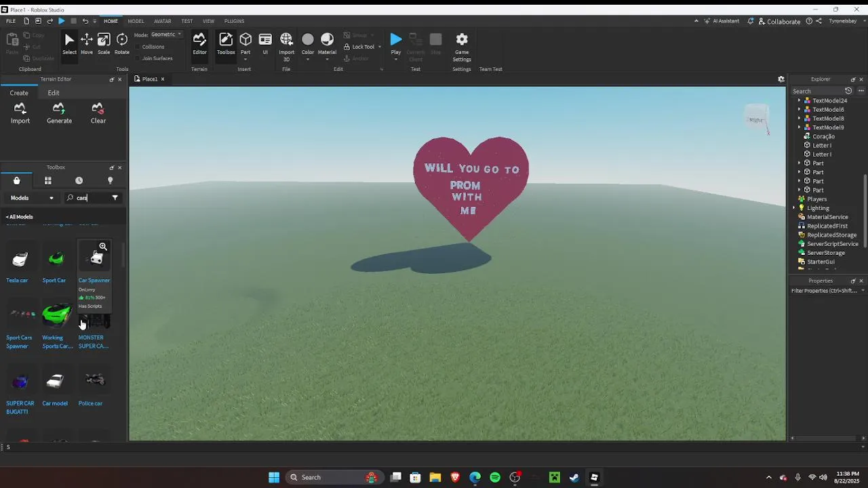Switch to MODEL ribbon tab
868x488 pixels.
[136, 21]
